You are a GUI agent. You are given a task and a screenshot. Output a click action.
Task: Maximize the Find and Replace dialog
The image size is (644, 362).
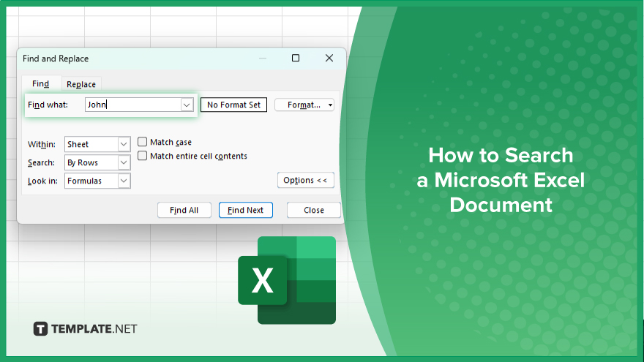click(x=296, y=59)
